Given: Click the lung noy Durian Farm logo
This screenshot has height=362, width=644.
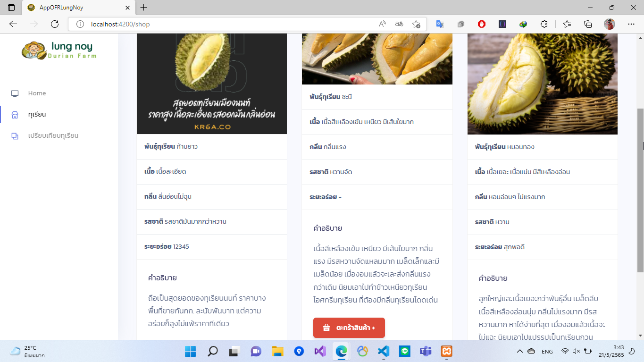Looking at the screenshot, I should [x=59, y=50].
